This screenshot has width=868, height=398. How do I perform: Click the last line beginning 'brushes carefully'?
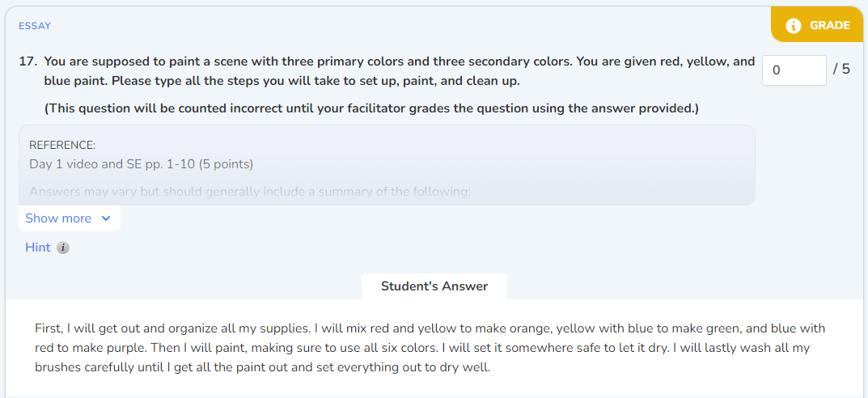(262, 367)
